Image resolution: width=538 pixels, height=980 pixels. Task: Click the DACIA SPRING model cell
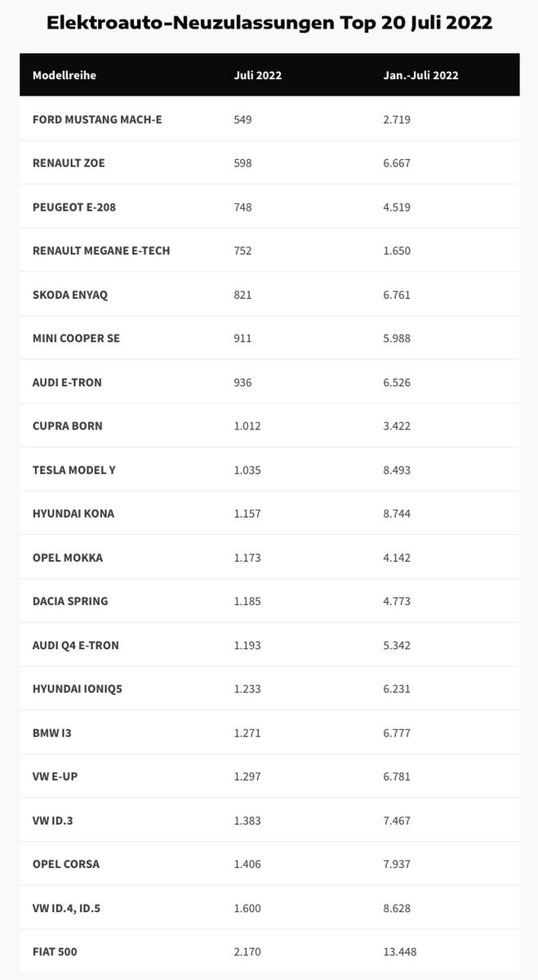70,601
